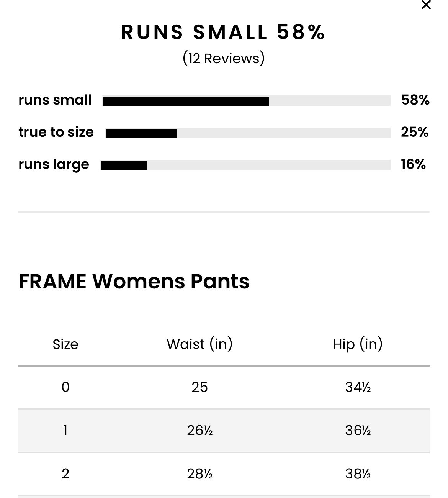Click the 38½ hip measurement cell
Image resolution: width=448 pixels, height=498 pixels.
[358, 474]
